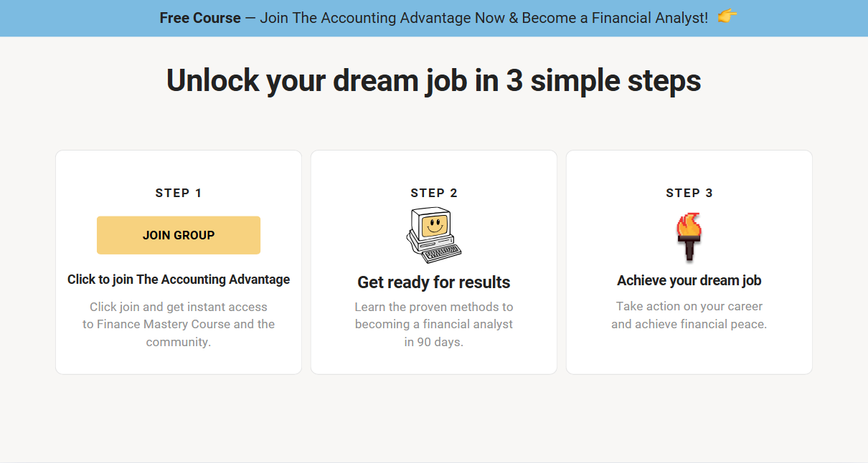Viewport: 868px width, 463px height.
Task: Click the 'achieve financial peace' description
Action: pos(689,324)
